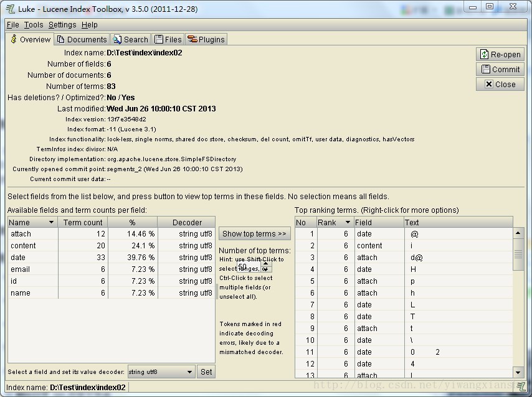
Task: Select the content field row
Action: (112, 245)
